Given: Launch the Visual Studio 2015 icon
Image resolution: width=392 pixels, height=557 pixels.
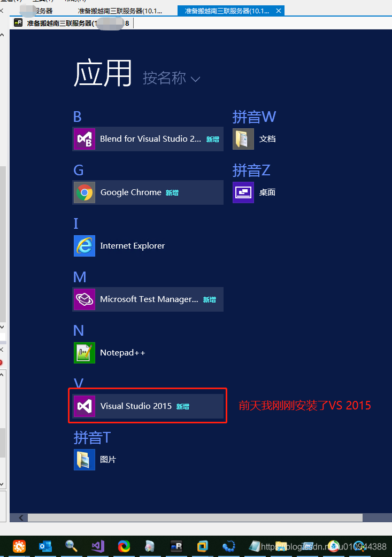Looking at the screenshot, I should (x=84, y=406).
